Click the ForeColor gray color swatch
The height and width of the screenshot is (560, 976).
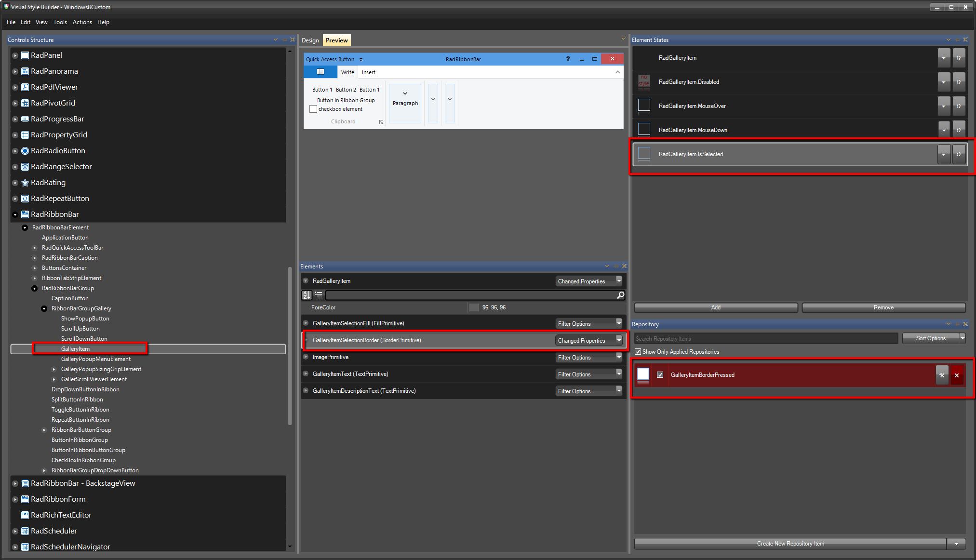pos(474,307)
